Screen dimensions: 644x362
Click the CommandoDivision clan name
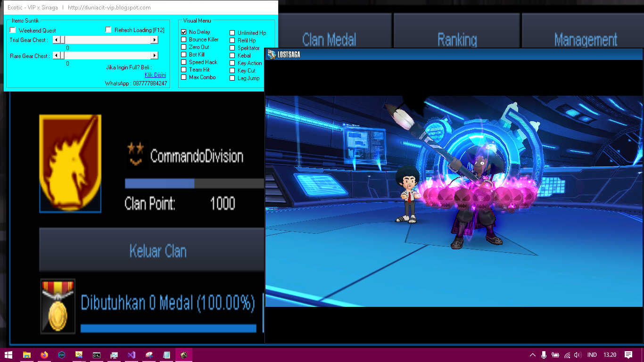(197, 156)
